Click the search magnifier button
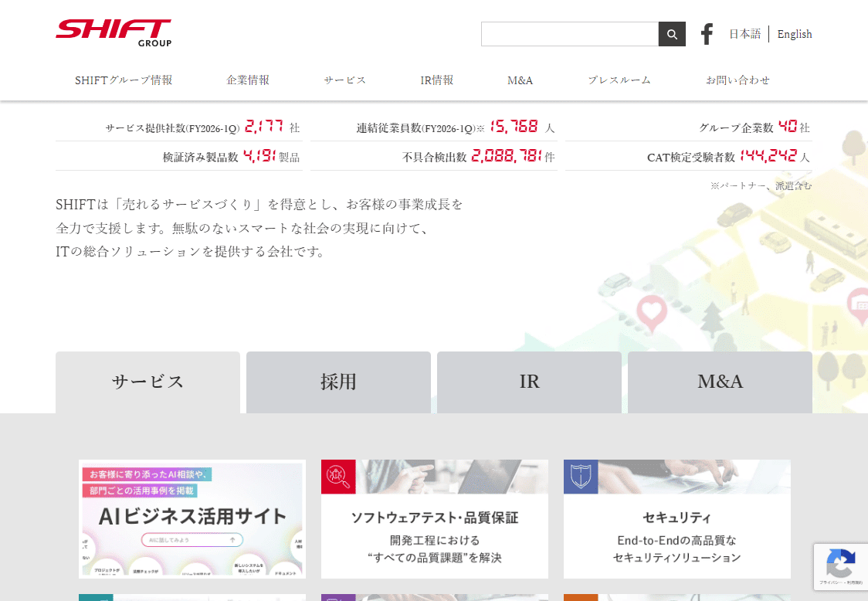This screenshot has width=868, height=601. click(x=671, y=34)
